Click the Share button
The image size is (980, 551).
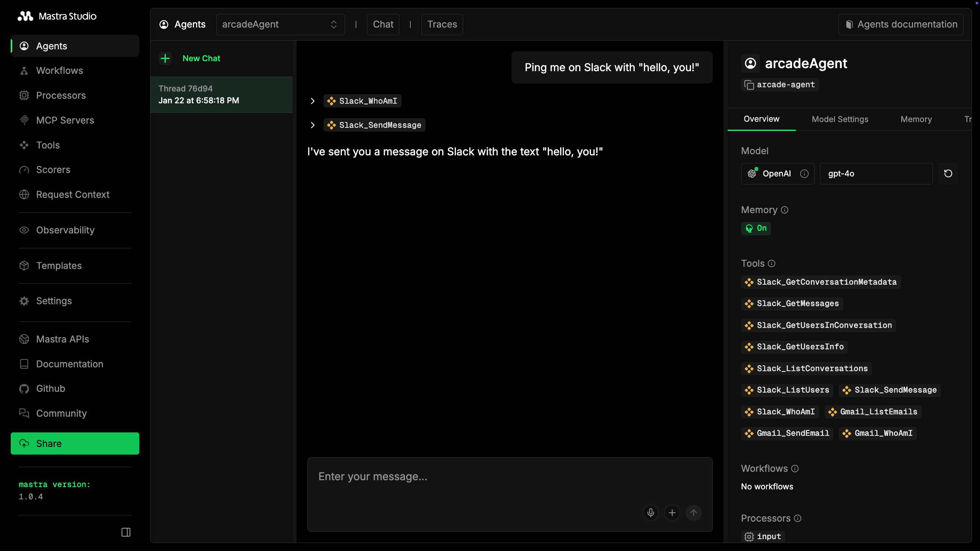tap(75, 443)
